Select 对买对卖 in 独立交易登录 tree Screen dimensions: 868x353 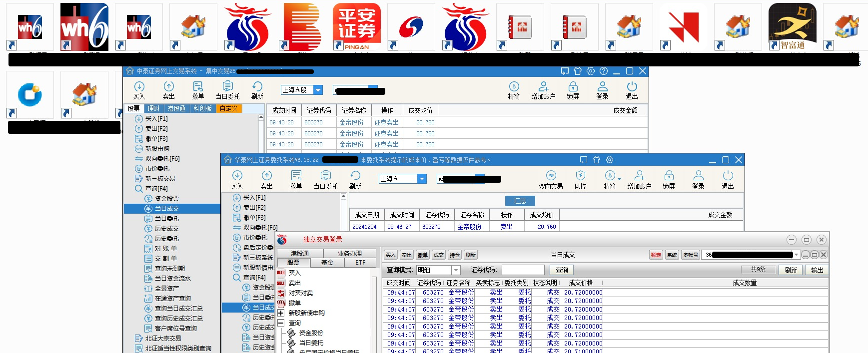(301, 293)
